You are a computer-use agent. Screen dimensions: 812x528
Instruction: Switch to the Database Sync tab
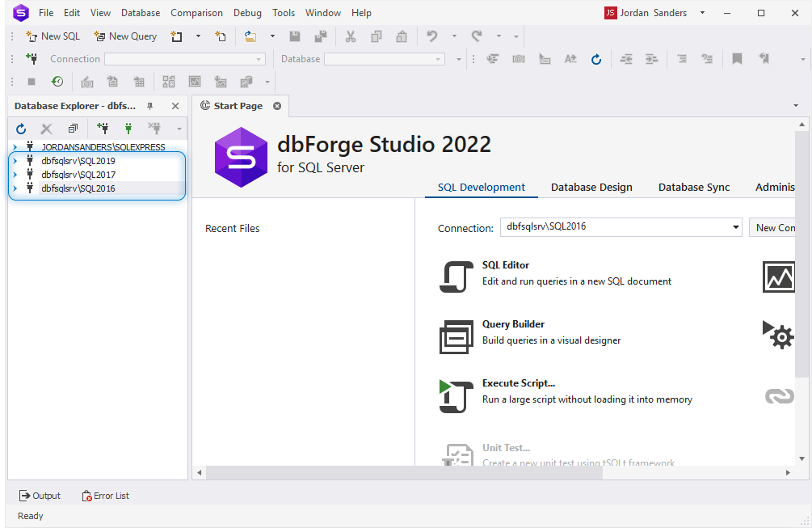point(694,187)
